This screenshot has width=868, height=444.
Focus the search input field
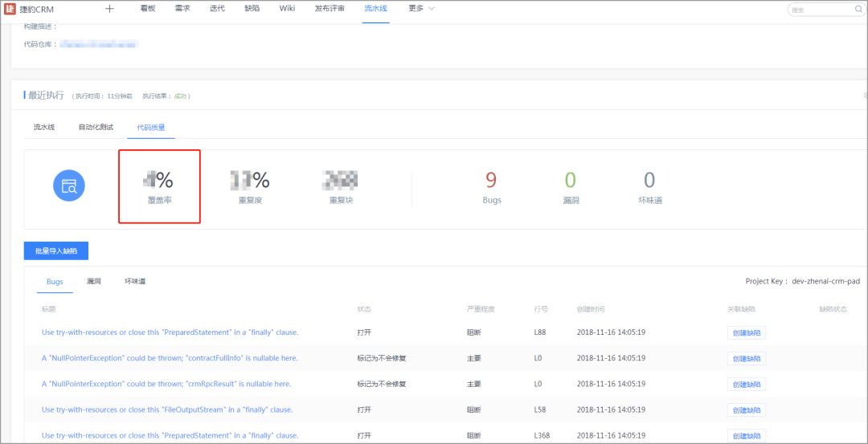click(820, 10)
